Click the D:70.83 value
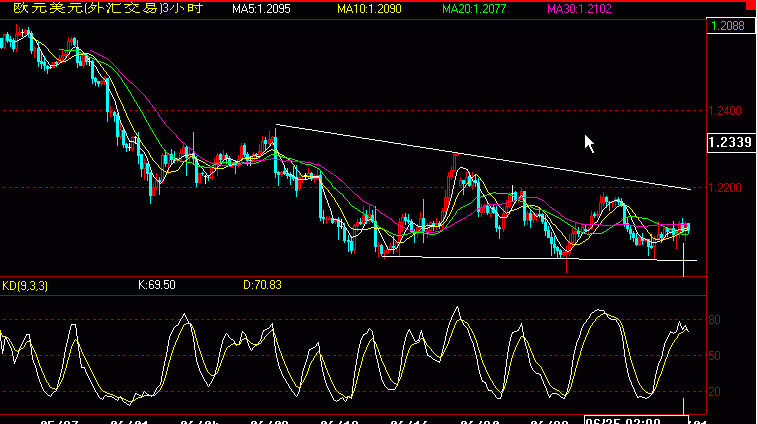Image resolution: width=758 pixels, height=424 pixels. (x=262, y=285)
